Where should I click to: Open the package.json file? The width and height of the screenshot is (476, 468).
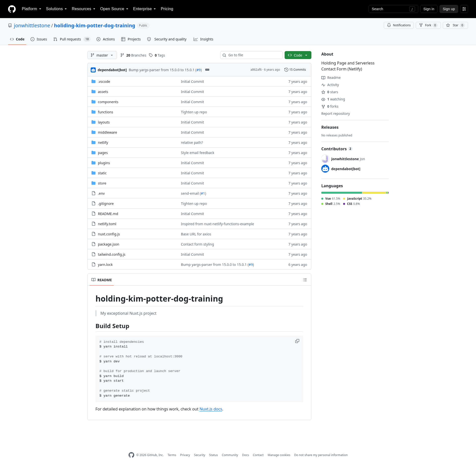(108, 244)
